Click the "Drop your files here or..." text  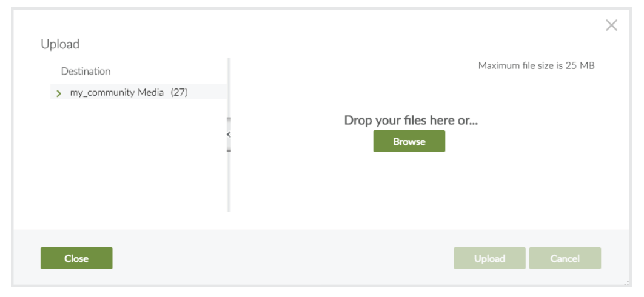pos(411,121)
